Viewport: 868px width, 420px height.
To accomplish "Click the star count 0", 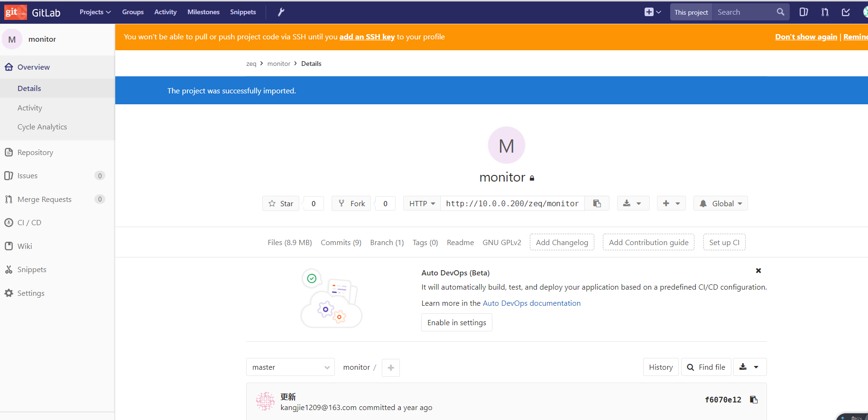I will click(x=314, y=203).
